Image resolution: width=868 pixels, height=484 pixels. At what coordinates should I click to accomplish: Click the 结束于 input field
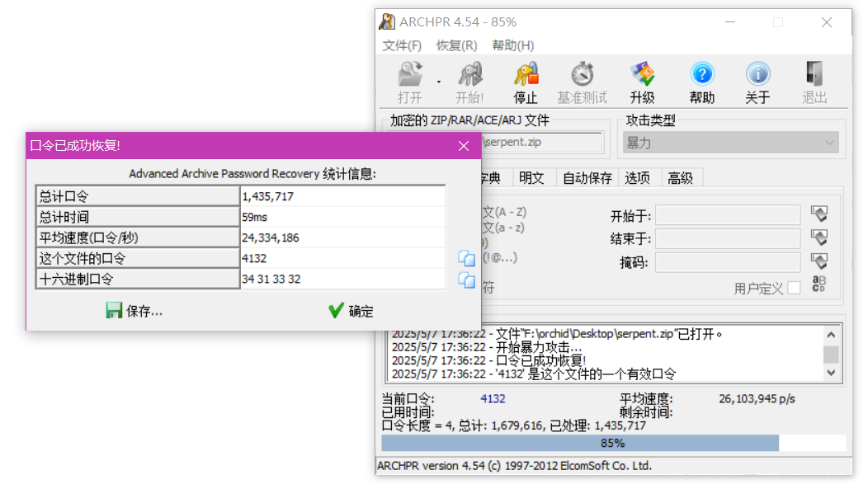pyautogui.click(x=728, y=238)
